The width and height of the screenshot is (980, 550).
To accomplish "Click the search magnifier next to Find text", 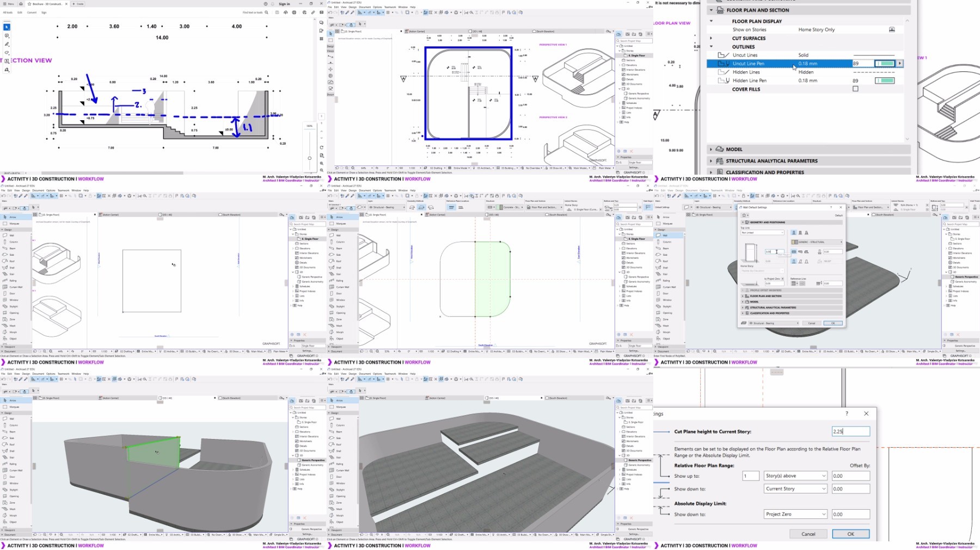I will pos(266,13).
